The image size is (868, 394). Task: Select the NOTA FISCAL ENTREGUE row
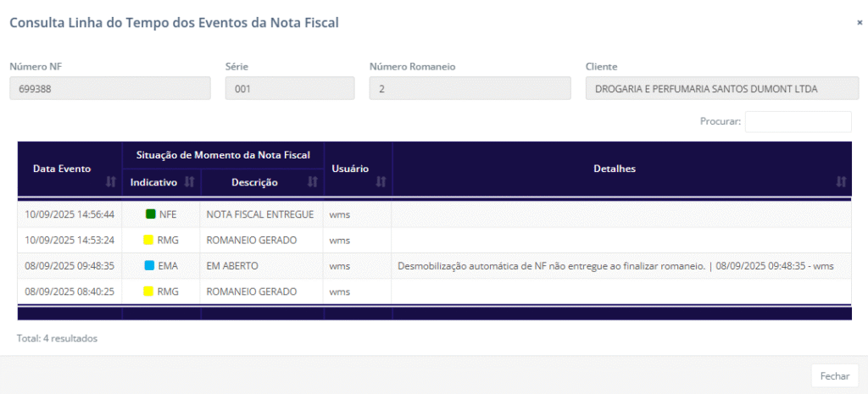point(259,214)
